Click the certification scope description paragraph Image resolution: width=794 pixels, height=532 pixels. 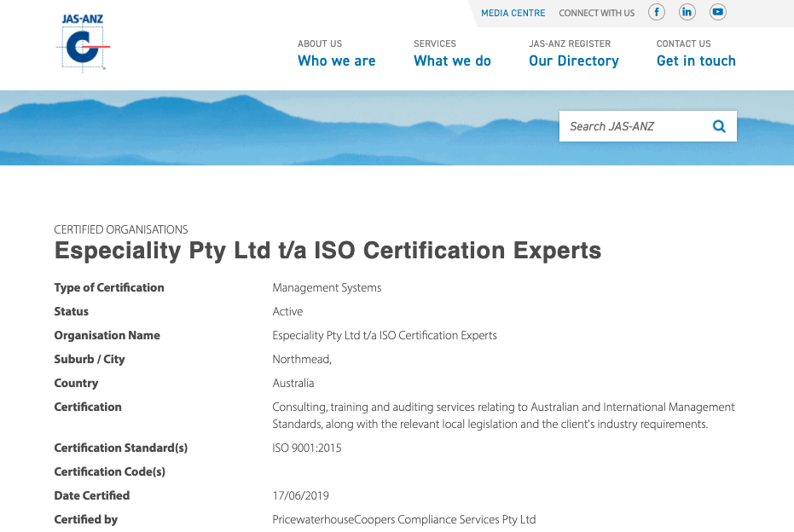[503, 415]
